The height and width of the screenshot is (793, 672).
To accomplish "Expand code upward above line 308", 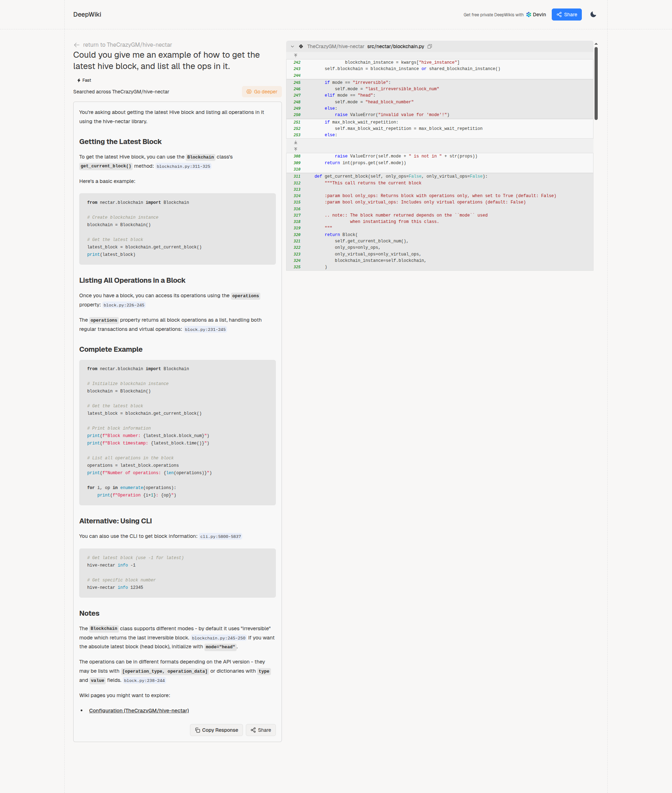I will pyautogui.click(x=296, y=149).
